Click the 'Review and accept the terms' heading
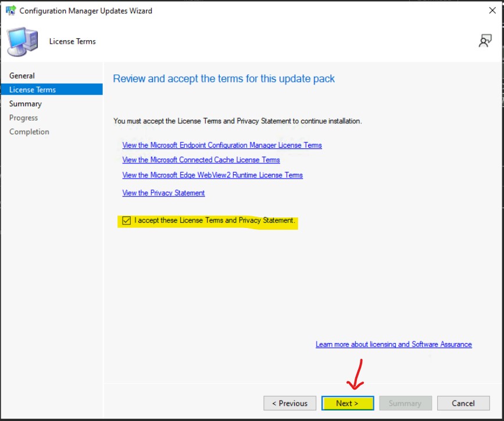The height and width of the screenshot is (421, 504). tap(224, 79)
